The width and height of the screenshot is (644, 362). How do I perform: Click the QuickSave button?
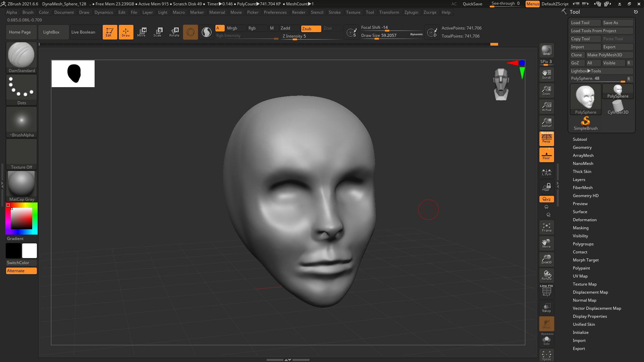(472, 4)
